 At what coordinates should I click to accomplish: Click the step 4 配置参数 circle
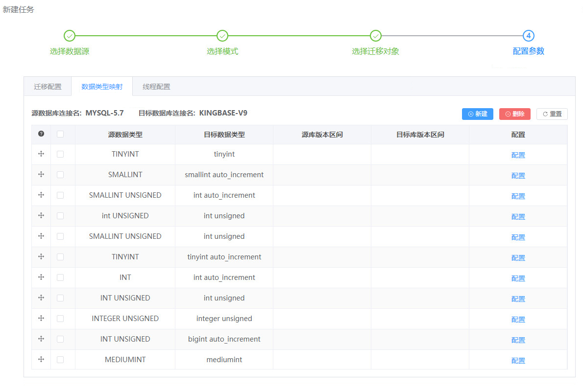coord(528,36)
